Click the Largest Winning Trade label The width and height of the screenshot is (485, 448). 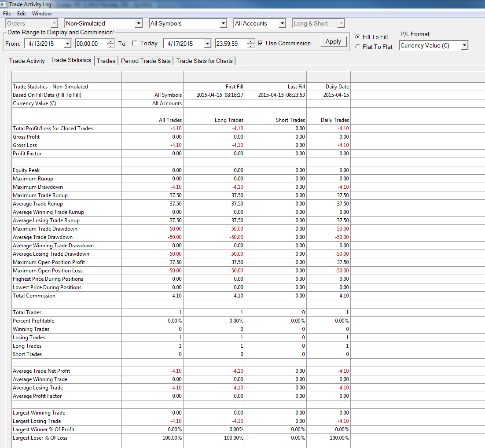[39, 413]
